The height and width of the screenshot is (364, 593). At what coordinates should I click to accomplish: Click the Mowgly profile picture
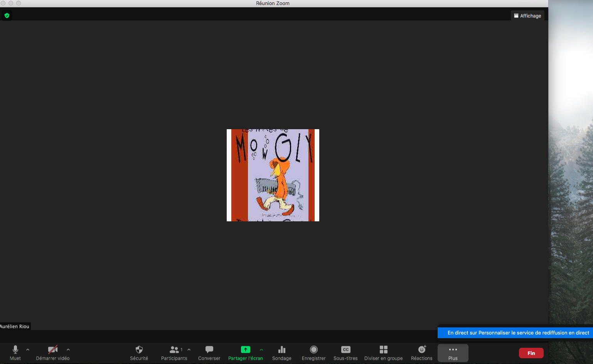pyautogui.click(x=273, y=175)
